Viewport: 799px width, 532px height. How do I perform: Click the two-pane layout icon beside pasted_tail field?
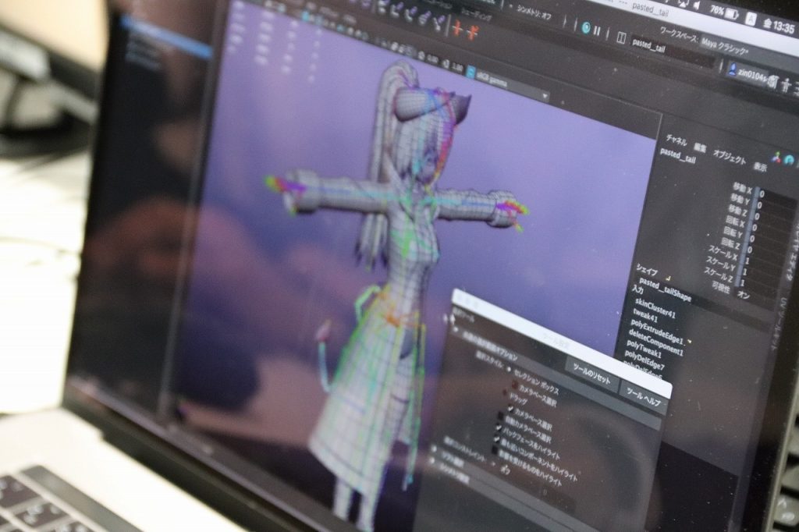(x=621, y=37)
